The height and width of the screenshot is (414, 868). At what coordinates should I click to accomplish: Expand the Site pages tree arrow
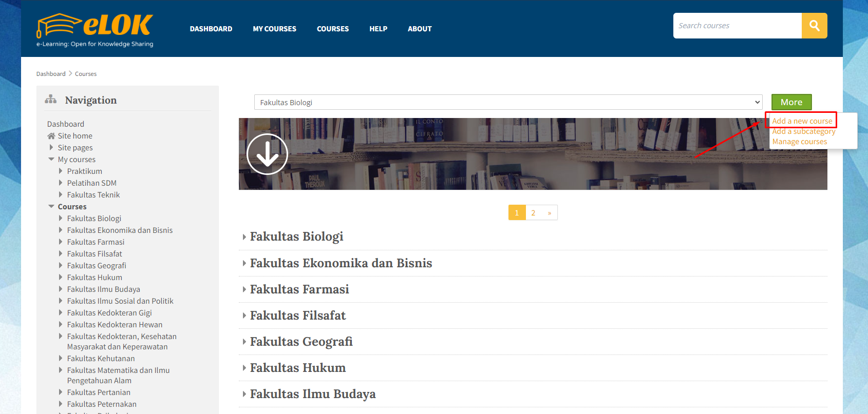coord(51,148)
